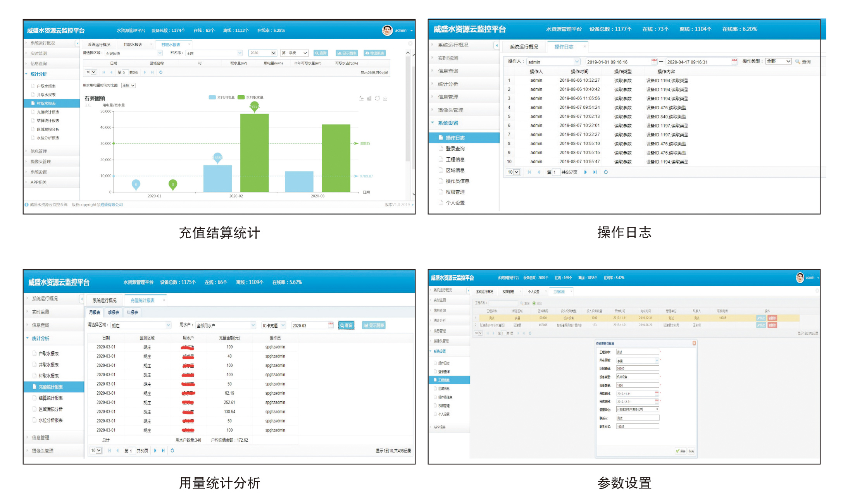The width and height of the screenshot is (843, 504).
Task: Go to next page in 操作日志 table
Action: (x=585, y=172)
